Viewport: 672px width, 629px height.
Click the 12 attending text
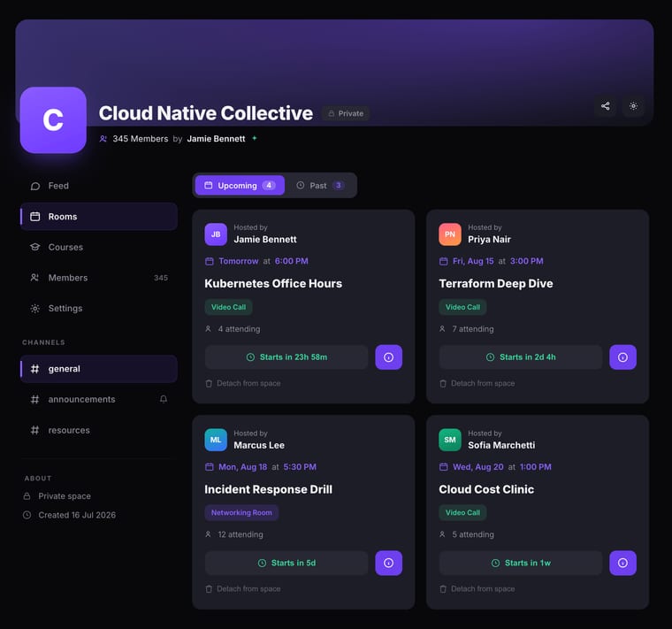tap(241, 534)
